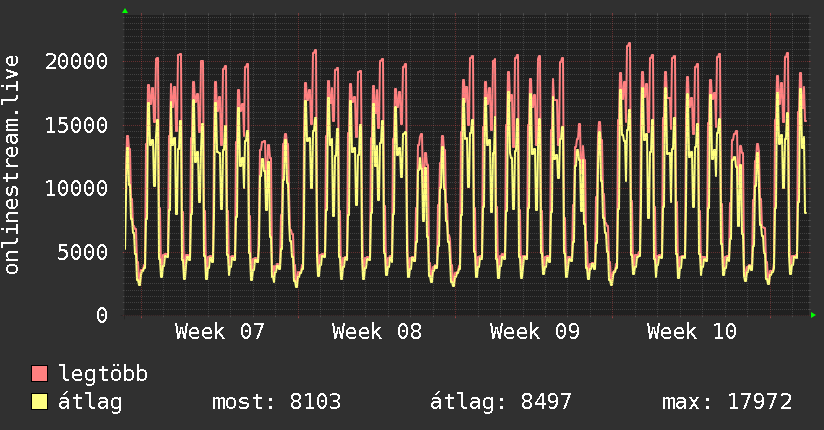Click the 5000 y-axis value
This screenshot has height=430, width=824.
click(x=84, y=252)
